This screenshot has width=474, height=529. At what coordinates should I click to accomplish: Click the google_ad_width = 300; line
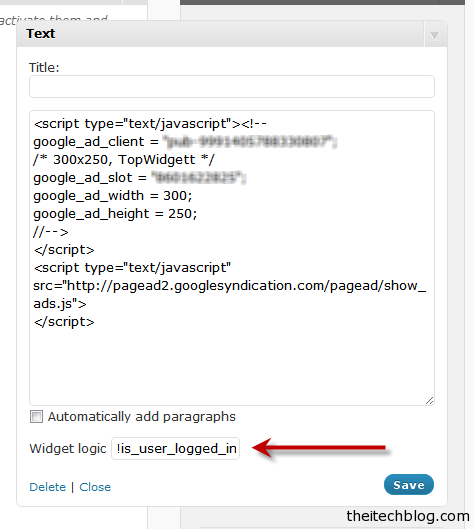click(113, 196)
